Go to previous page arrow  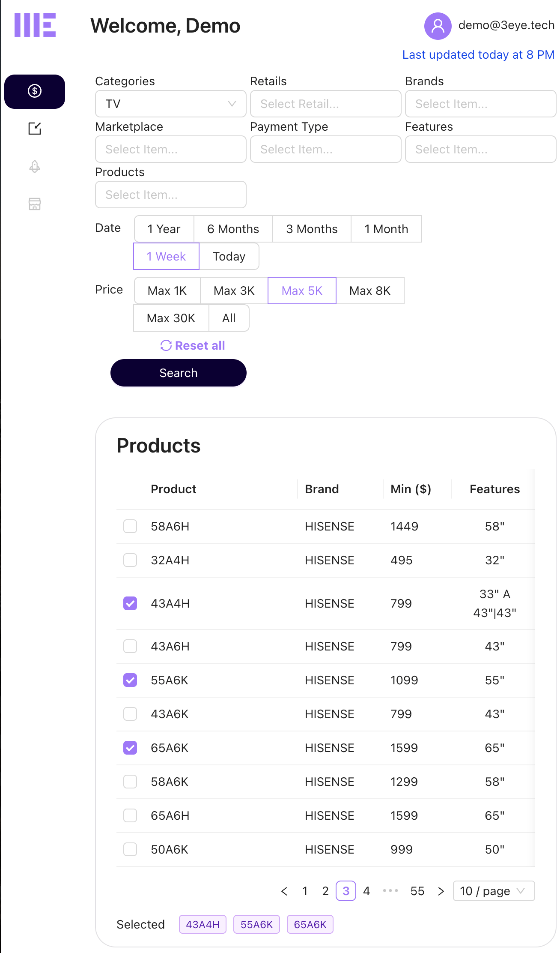tap(284, 891)
